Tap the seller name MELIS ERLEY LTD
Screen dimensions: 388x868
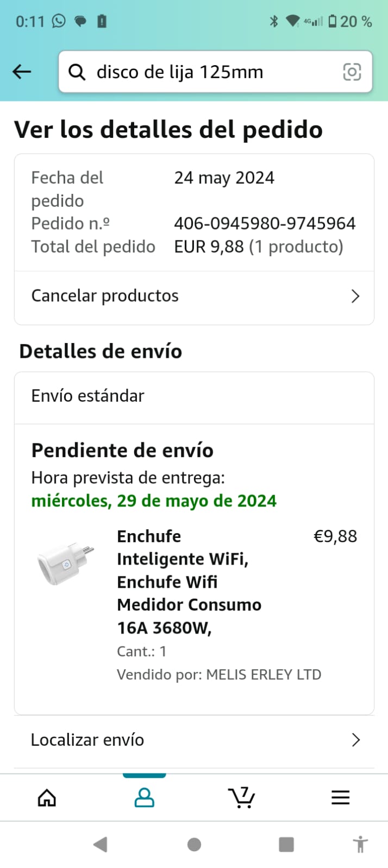click(264, 675)
